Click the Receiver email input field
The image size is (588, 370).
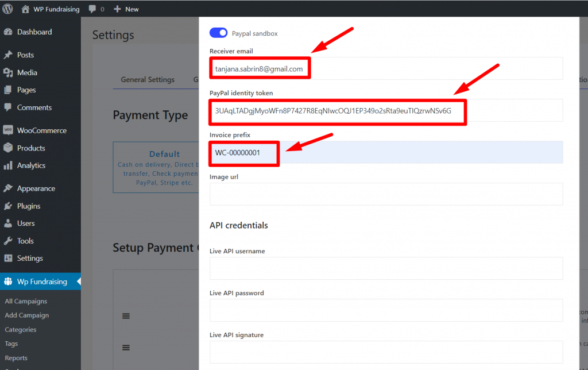(386, 68)
